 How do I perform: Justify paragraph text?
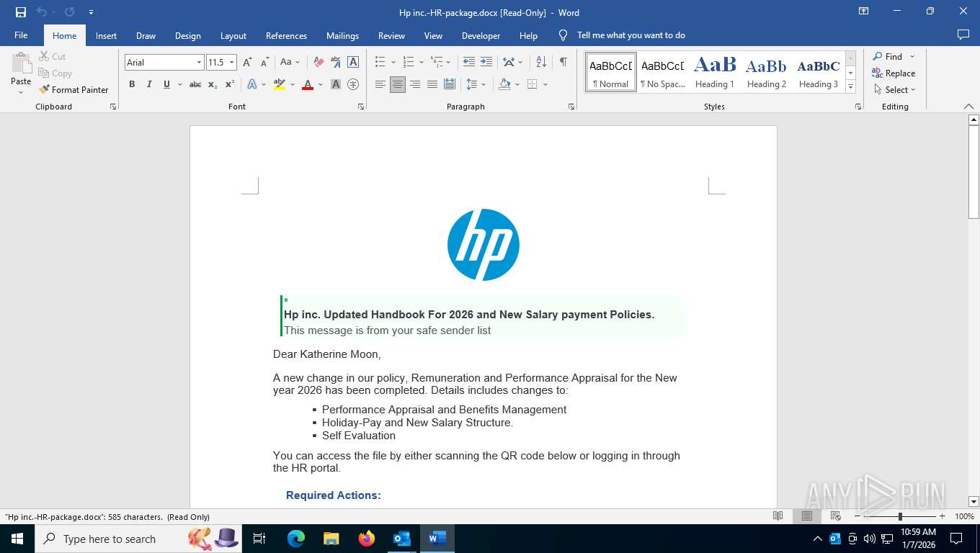(432, 84)
